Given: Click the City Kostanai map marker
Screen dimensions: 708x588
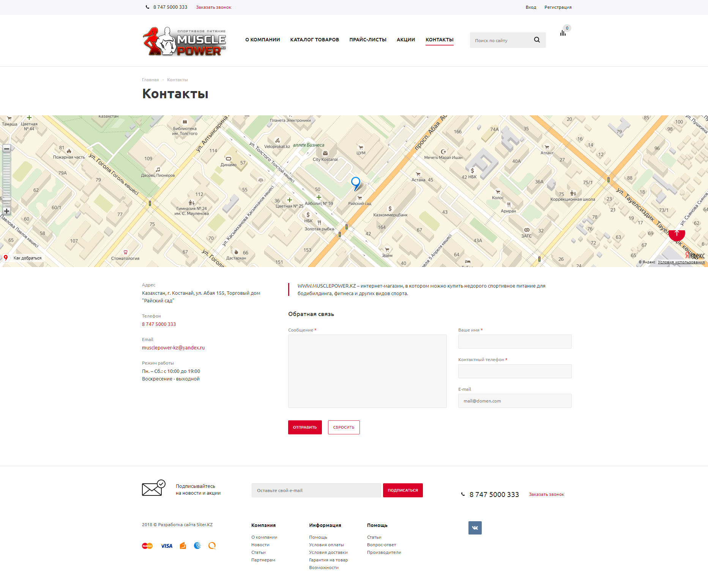Looking at the screenshot, I should 325,153.
